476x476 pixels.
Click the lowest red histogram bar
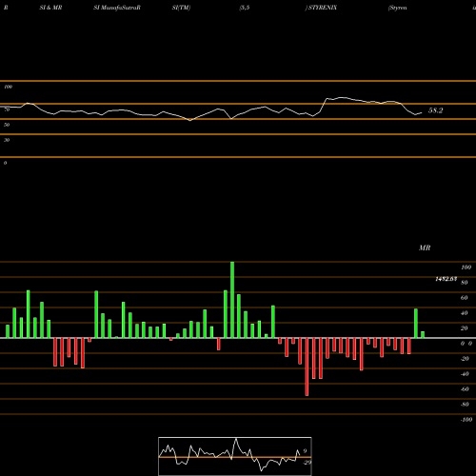(x=307, y=367)
